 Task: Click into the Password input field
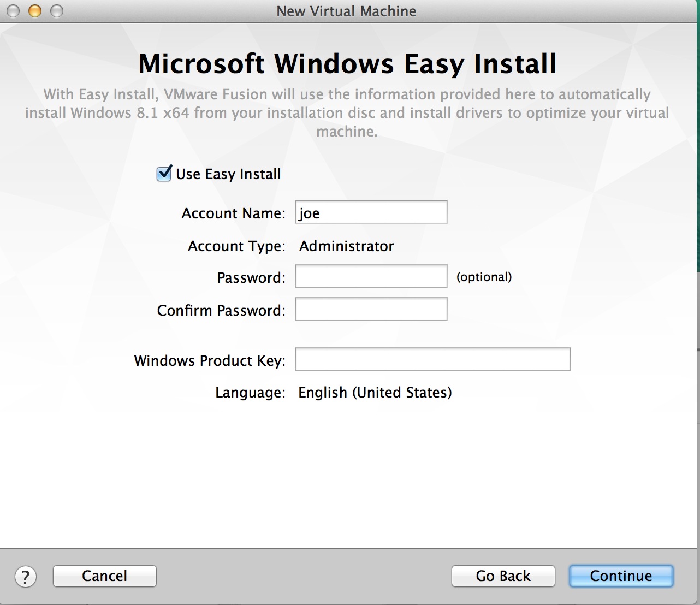coord(371,277)
